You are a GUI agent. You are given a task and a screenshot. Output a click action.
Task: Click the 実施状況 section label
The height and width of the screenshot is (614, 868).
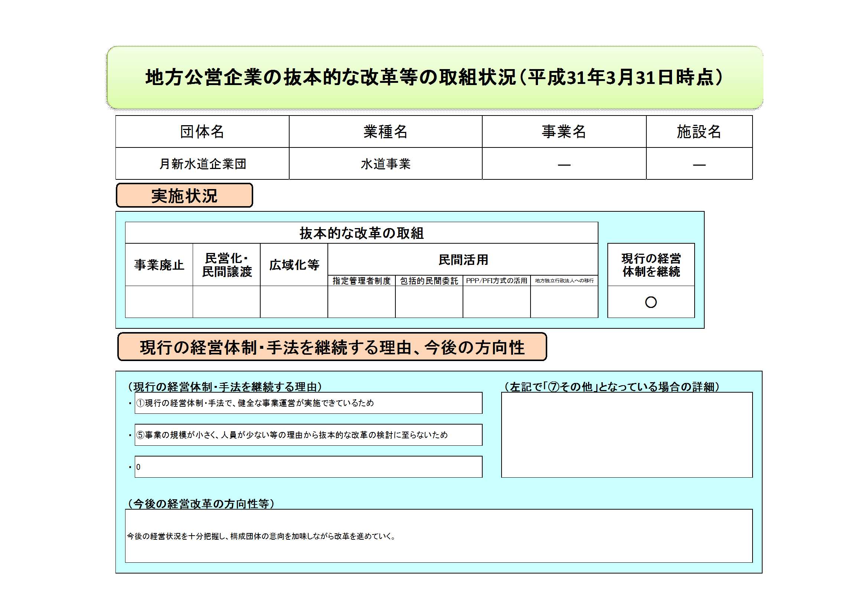coord(185,196)
